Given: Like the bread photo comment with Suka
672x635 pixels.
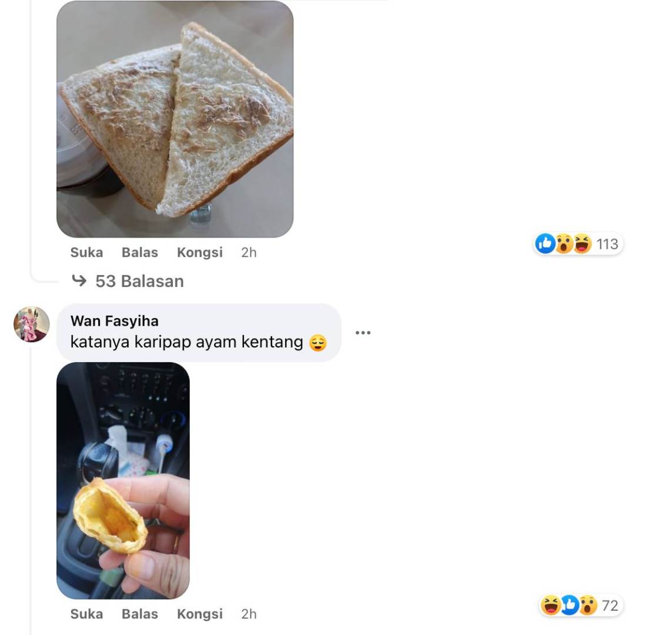Looking at the screenshot, I should (86, 252).
